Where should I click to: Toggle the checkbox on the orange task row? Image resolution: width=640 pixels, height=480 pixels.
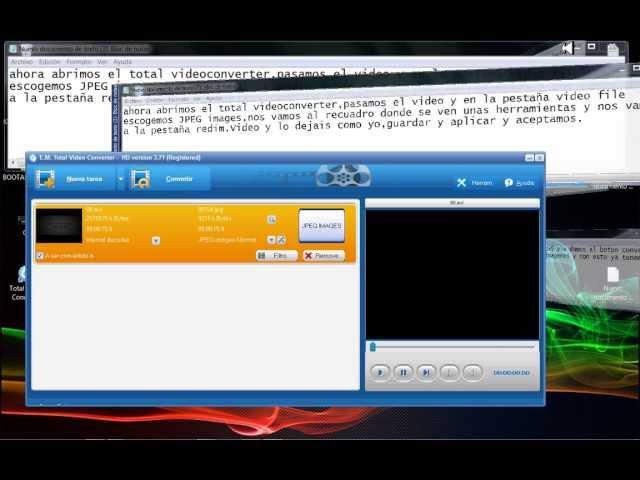[x=40, y=256]
